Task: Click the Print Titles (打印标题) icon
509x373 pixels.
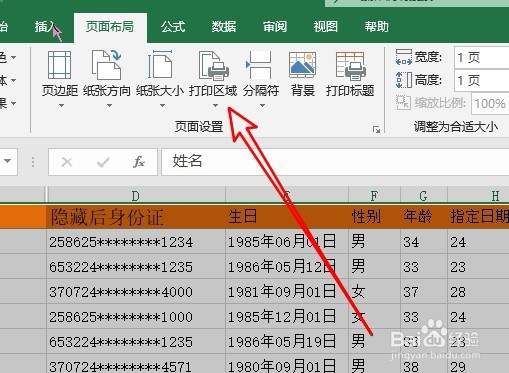Action: (351, 66)
